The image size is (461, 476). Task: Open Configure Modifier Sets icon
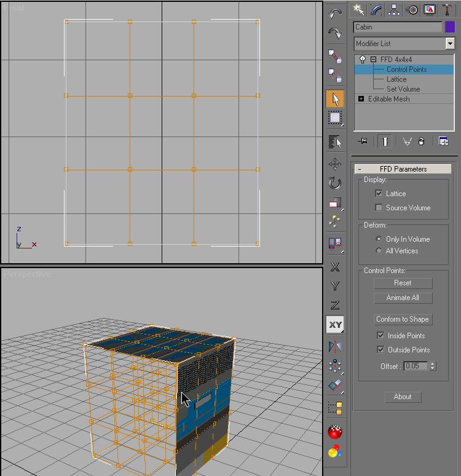pyautogui.click(x=443, y=141)
